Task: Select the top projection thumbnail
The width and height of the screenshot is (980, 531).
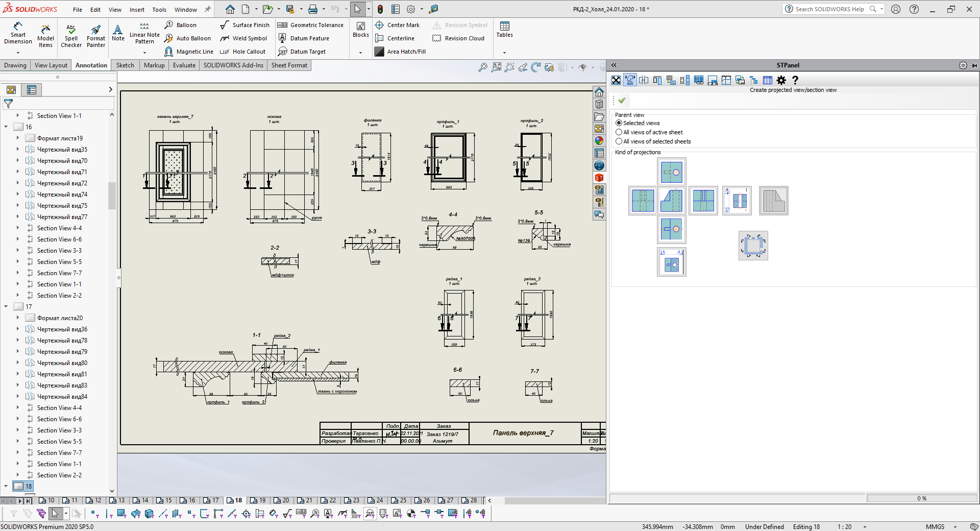Action: (672, 172)
